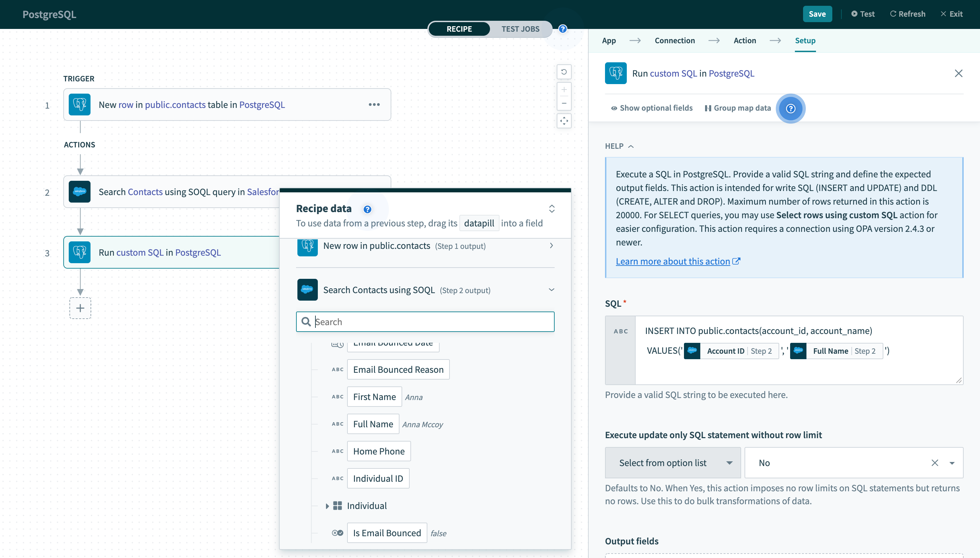This screenshot has width=980, height=558.
Task: Click the zoom out icon on the canvas
Action: pos(564,103)
